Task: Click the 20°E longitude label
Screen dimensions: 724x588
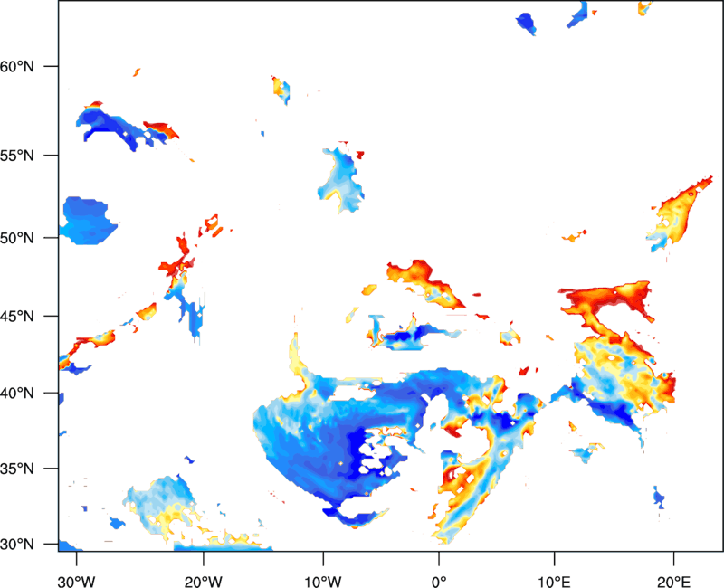Action: (673, 582)
